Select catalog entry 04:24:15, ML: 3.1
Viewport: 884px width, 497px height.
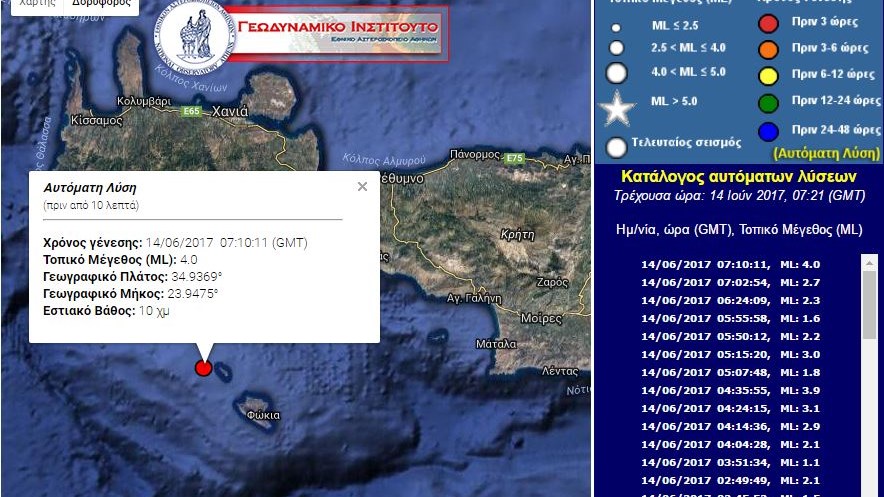[731, 409]
